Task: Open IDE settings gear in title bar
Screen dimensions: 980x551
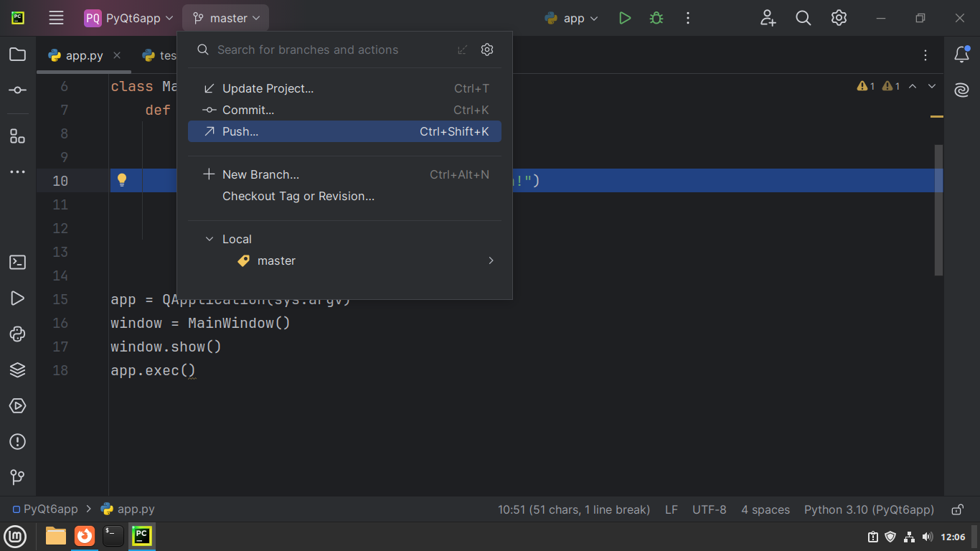Action: tap(839, 18)
